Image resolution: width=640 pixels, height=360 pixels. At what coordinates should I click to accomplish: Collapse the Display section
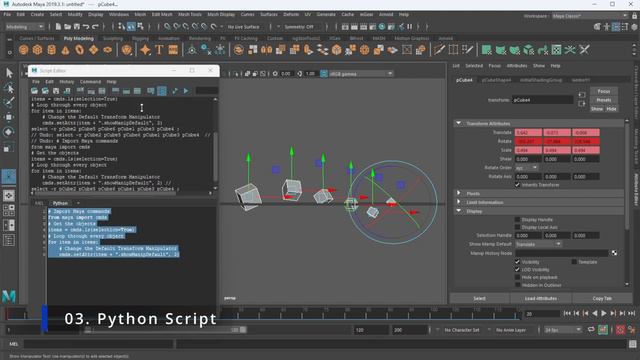tap(458, 211)
